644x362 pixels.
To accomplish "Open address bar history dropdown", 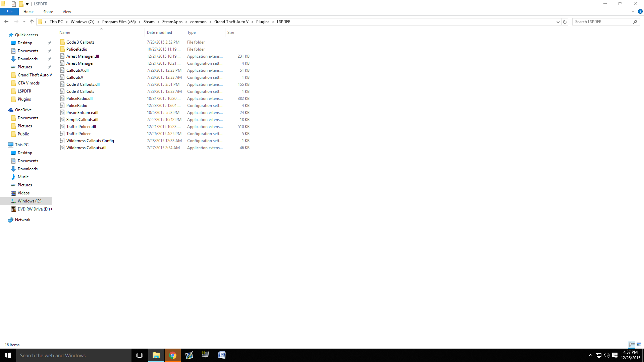I will (558, 22).
